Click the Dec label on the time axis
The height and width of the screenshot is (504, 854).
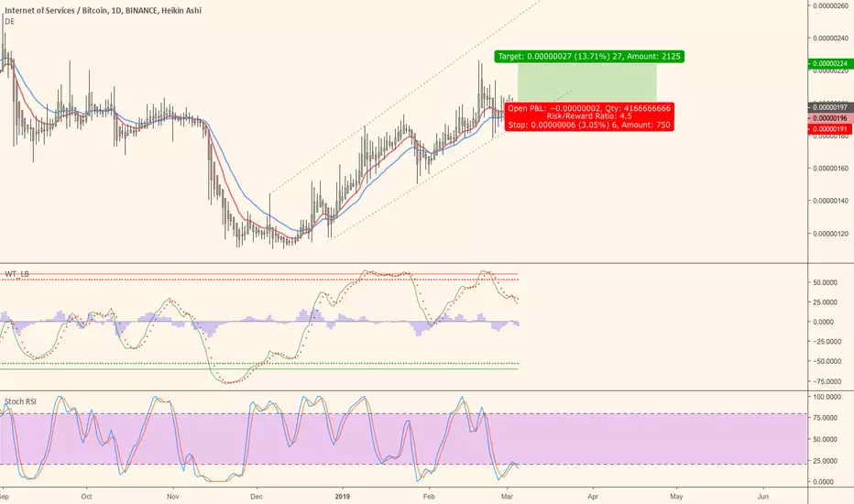coord(257,497)
